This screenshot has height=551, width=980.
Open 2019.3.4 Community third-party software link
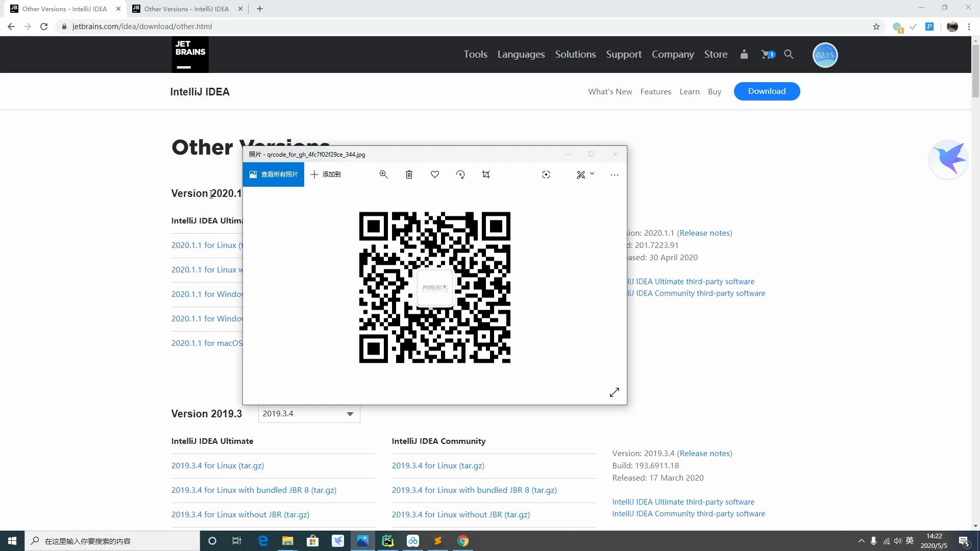point(689,514)
